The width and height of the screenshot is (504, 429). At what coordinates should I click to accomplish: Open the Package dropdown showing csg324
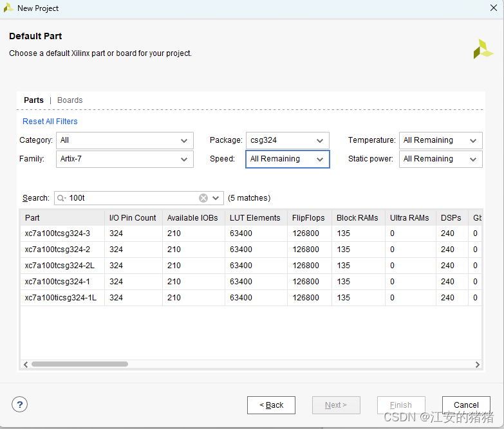(288, 140)
